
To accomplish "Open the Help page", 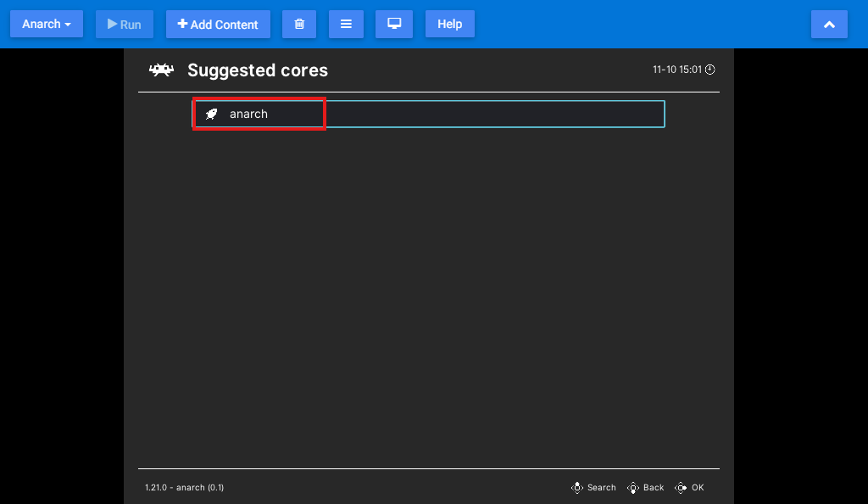I will click(x=449, y=24).
